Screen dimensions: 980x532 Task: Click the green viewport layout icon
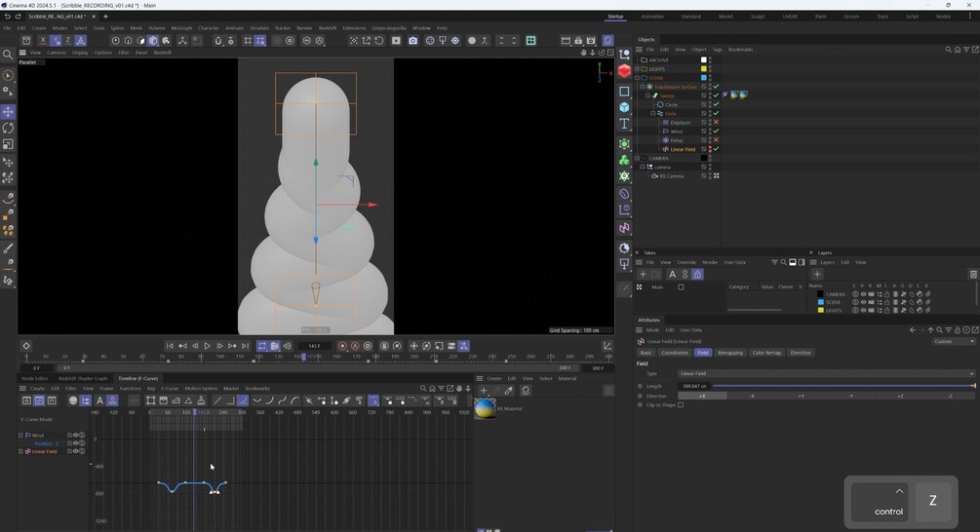tap(530, 41)
